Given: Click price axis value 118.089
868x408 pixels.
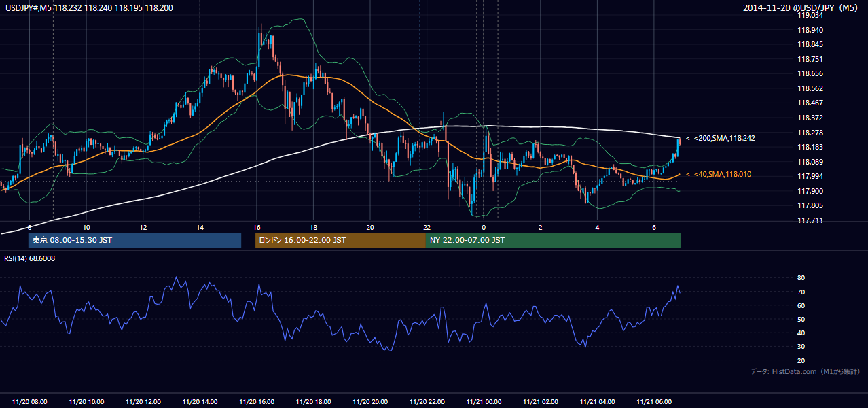Looking at the screenshot, I should point(810,162).
